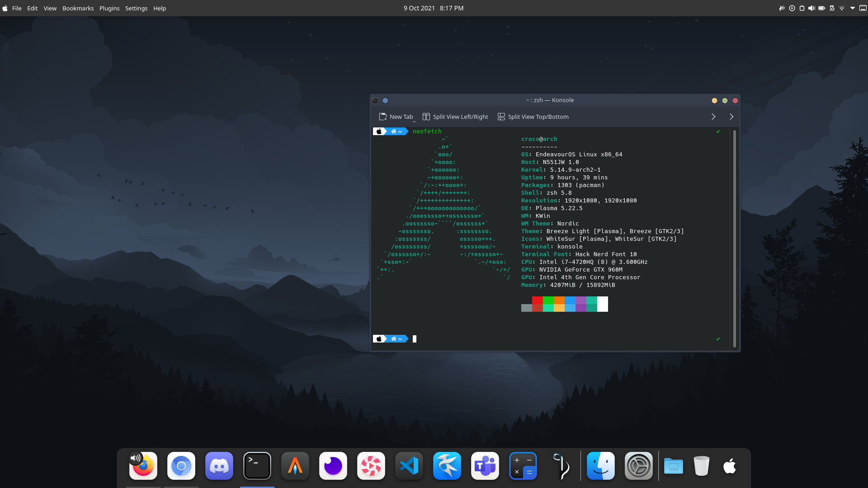The height and width of the screenshot is (488, 868).
Task: Open the calculator app in dock
Action: [x=523, y=466]
